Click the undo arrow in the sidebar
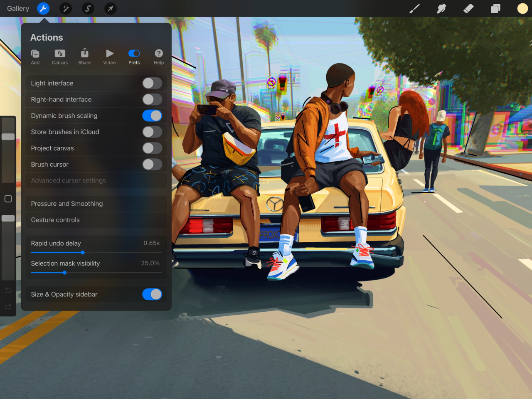The image size is (532, 399). coord(8,290)
